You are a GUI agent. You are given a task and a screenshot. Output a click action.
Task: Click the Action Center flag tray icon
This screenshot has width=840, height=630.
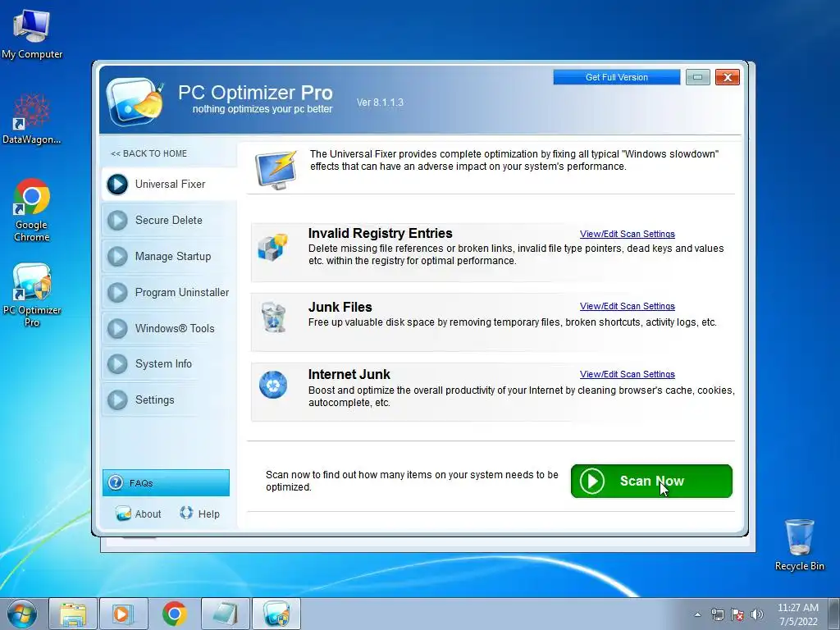[737, 614]
